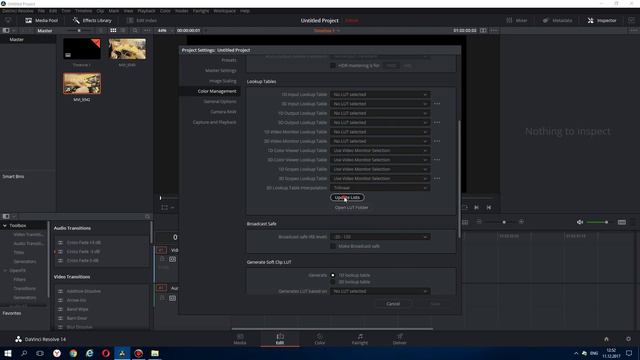This screenshot has width=640, height=360.
Task: Enable Make Broadcast safe checkbox
Action: [333, 246]
